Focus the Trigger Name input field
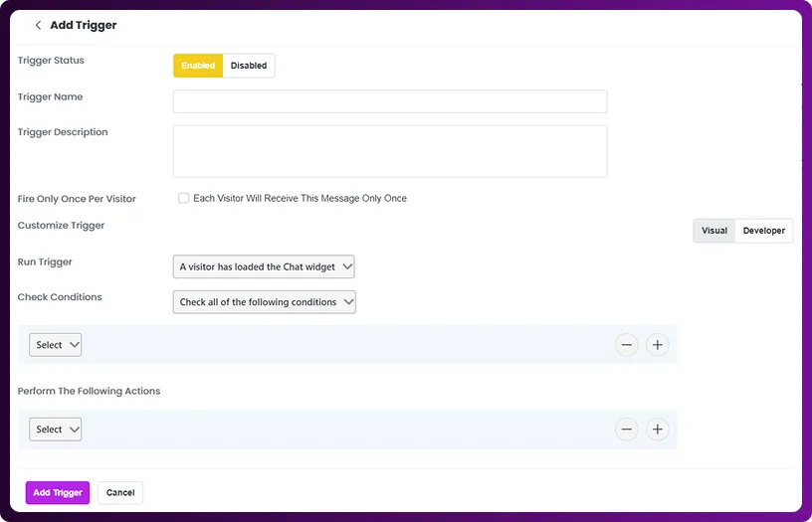The image size is (812, 522). [x=389, y=101]
